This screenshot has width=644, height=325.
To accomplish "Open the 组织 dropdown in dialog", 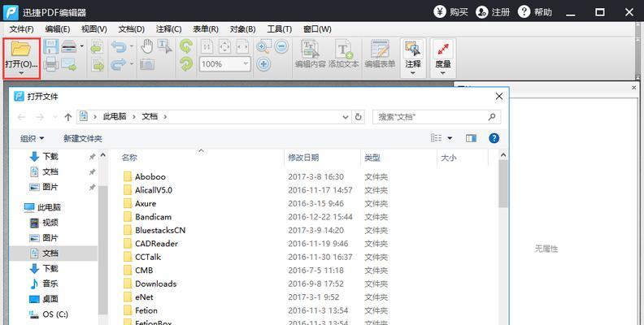I will (x=32, y=139).
